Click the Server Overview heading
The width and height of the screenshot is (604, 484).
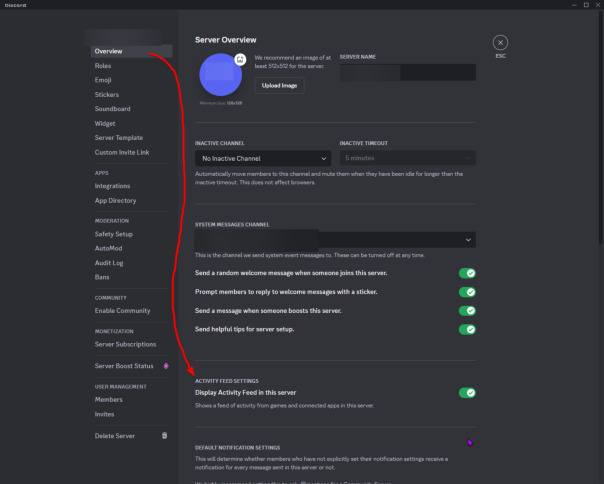[225, 40]
